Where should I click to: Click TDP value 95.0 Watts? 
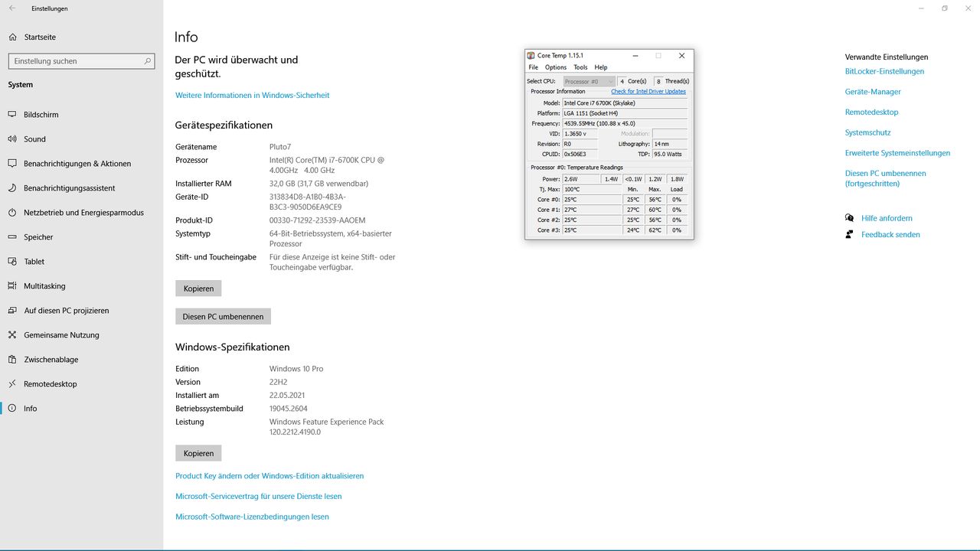(x=670, y=154)
